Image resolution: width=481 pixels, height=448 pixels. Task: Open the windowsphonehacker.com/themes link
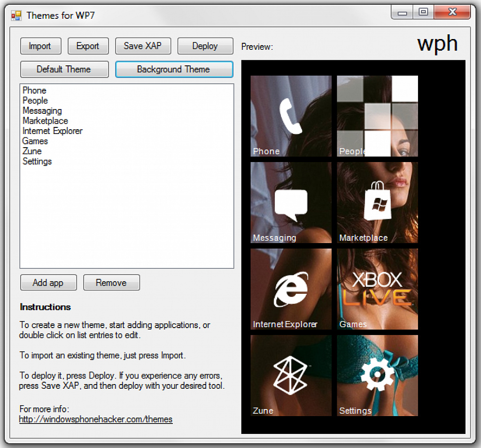[96, 419]
